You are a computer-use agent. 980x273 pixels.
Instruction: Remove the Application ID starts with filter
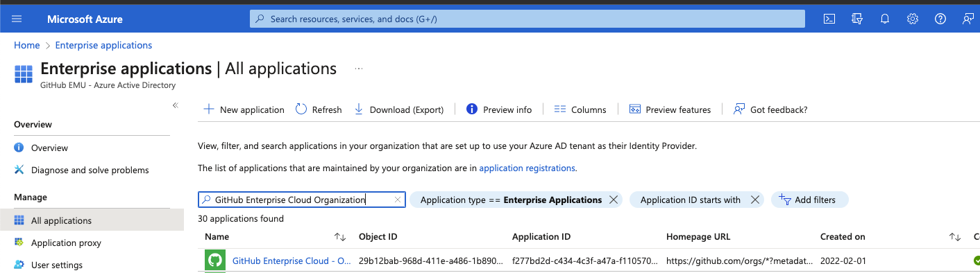click(755, 200)
